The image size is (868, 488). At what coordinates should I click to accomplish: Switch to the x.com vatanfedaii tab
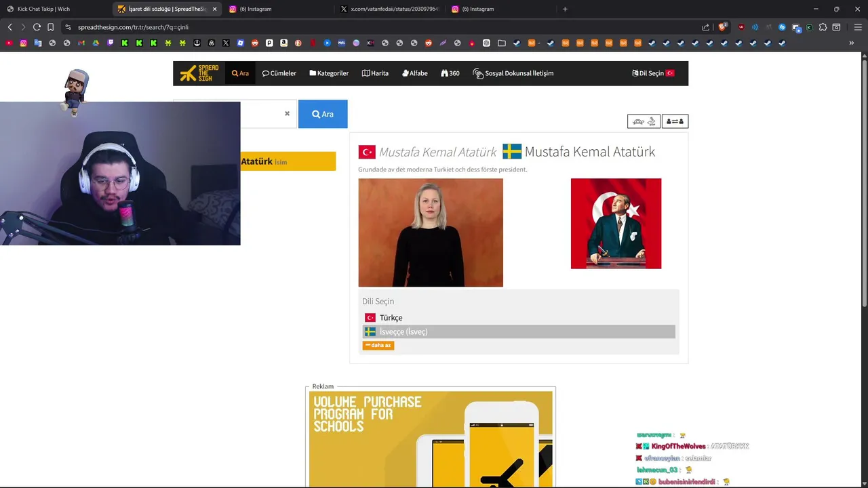tap(389, 9)
